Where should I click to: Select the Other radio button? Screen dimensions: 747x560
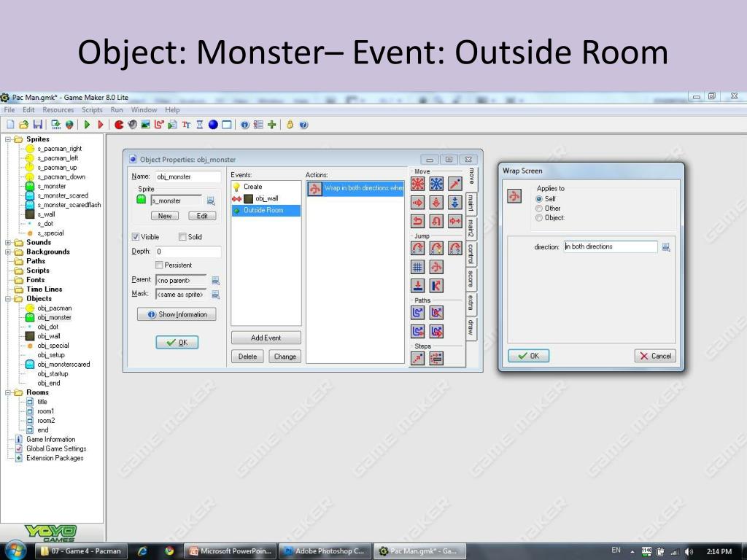[x=539, y=209]
